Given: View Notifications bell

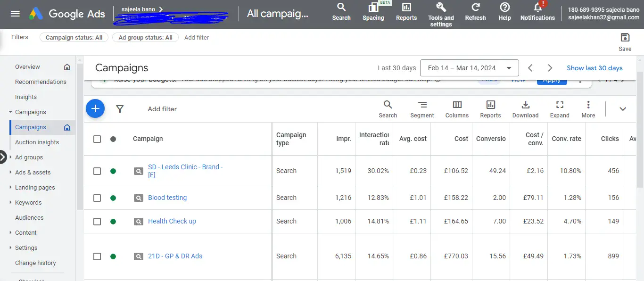Looking at the screenshot, I should tap(537, 12).
